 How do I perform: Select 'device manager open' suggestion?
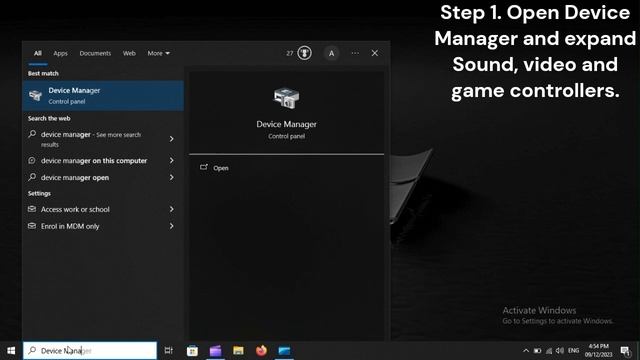(x=75, y=178)
